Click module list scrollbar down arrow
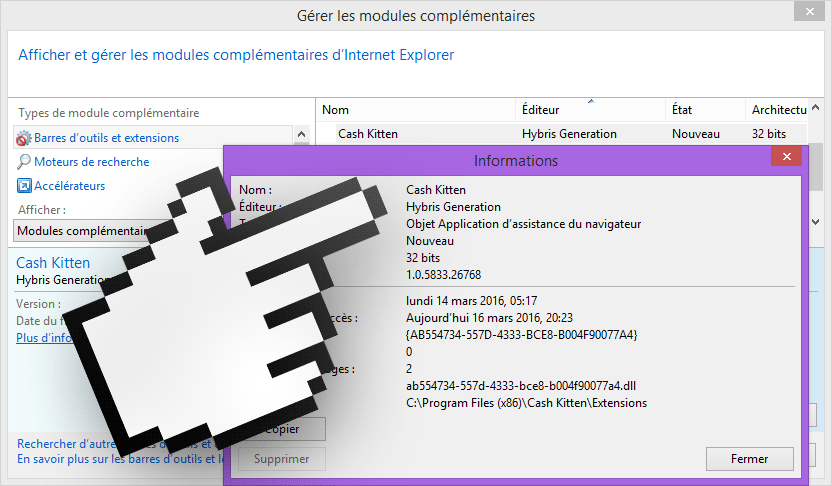The width and height of the screenshot is (832, 486). 816,222
